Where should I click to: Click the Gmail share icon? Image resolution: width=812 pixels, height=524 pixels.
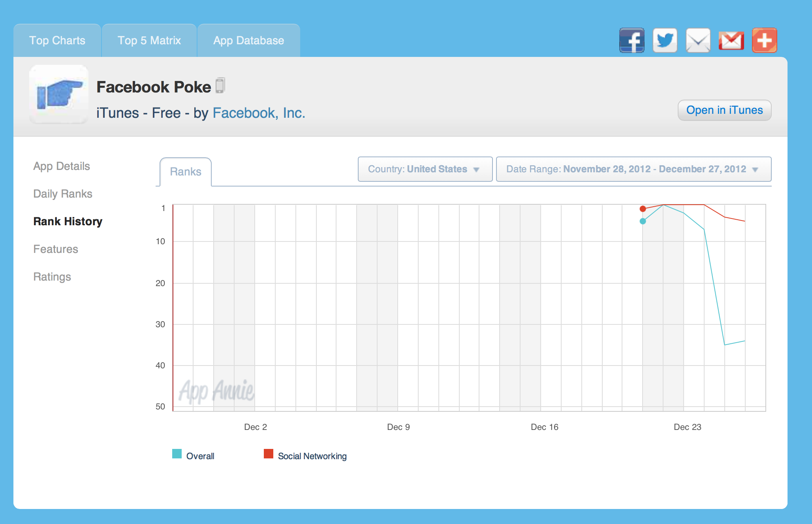point(731,40)
